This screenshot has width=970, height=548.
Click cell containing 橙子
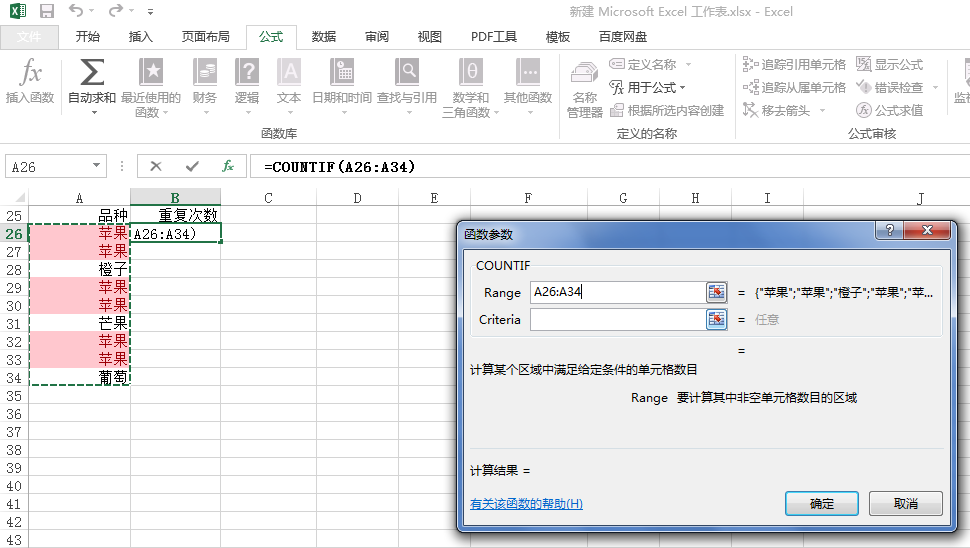point(79,270)
